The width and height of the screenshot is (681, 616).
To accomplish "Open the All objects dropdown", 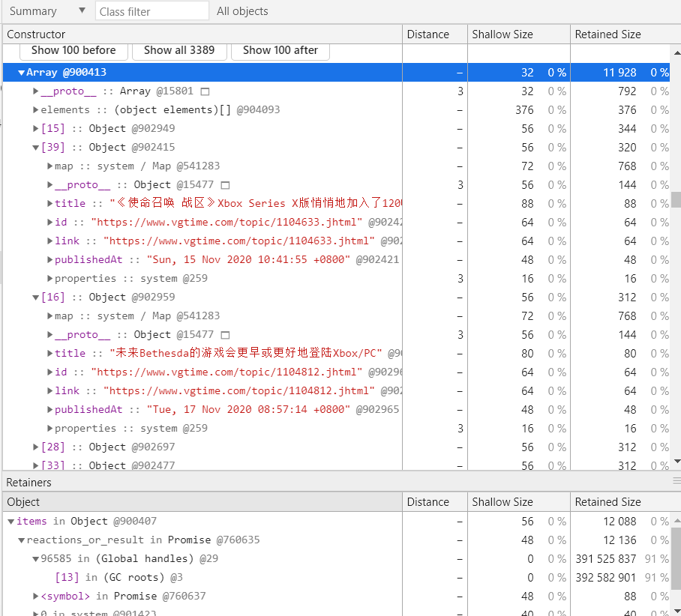I will click(242, 11).
